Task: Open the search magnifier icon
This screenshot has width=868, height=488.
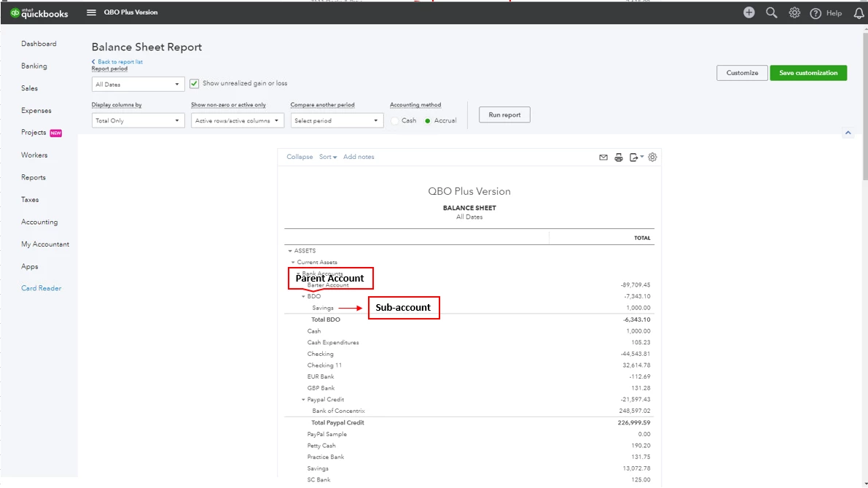Action: (771, 12)
